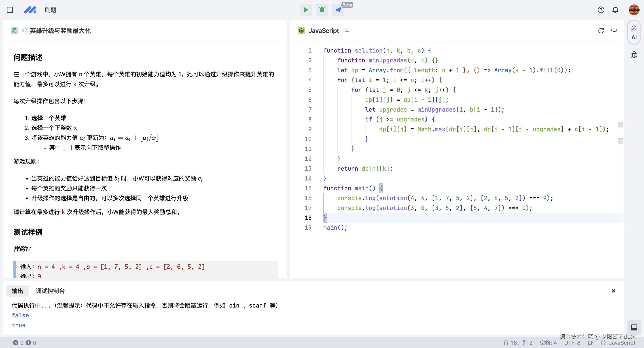Toggle the left sidebar panel icon
644x348 pixels.
point(10,10)
